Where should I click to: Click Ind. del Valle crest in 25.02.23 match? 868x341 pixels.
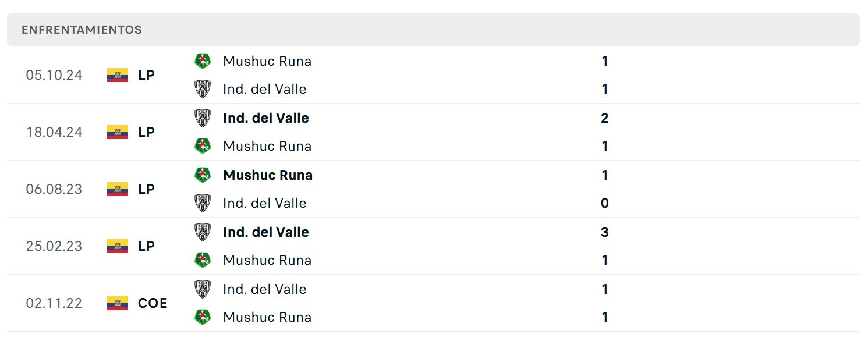[203, 232]
